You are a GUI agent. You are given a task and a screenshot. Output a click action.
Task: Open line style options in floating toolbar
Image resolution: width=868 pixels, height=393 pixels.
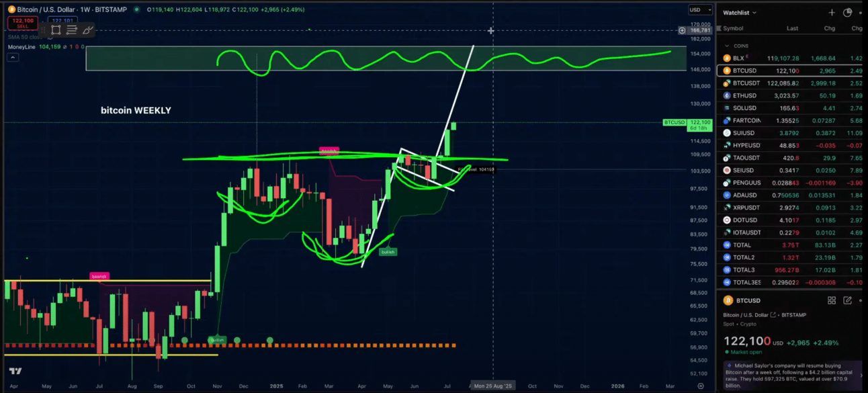[x=72, y=30]
